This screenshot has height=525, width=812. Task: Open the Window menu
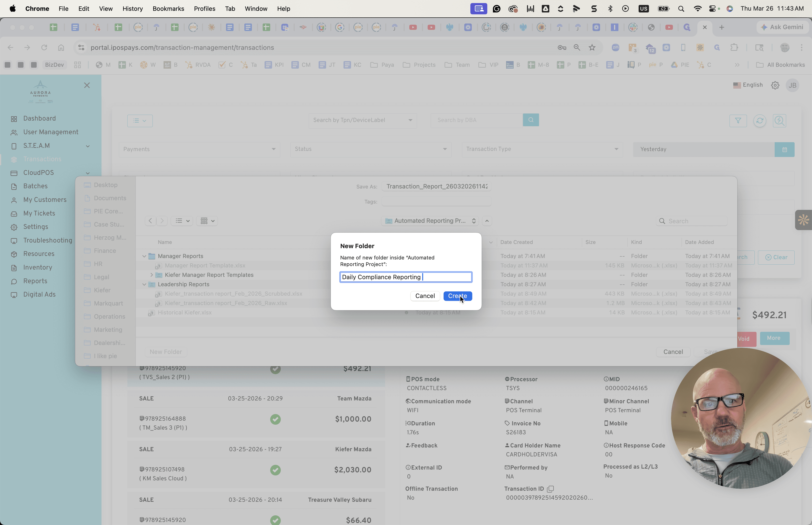point(256,8)
